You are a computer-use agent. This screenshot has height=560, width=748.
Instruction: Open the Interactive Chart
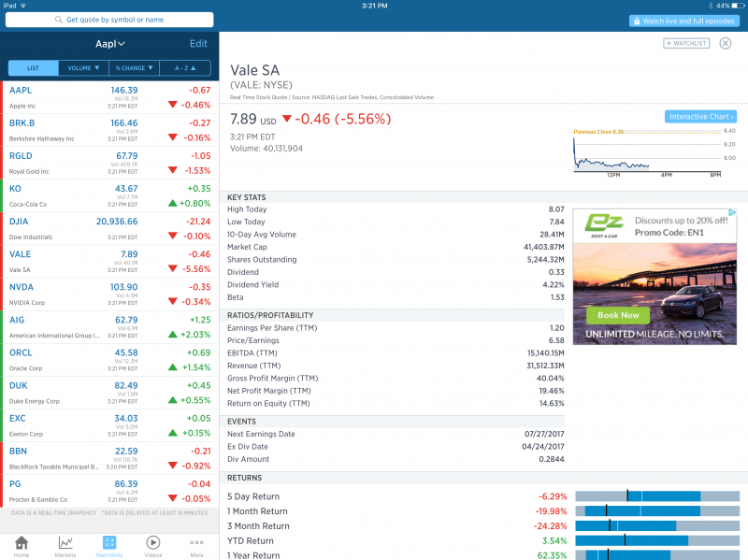(700, 116)
